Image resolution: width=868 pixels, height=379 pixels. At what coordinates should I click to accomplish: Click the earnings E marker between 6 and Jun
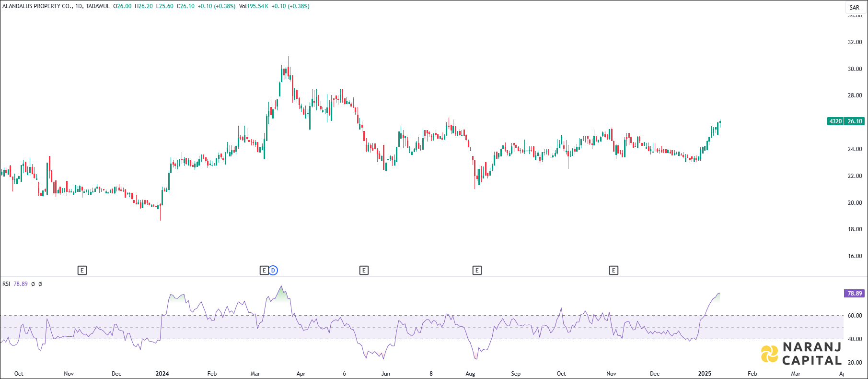(364, 271)
